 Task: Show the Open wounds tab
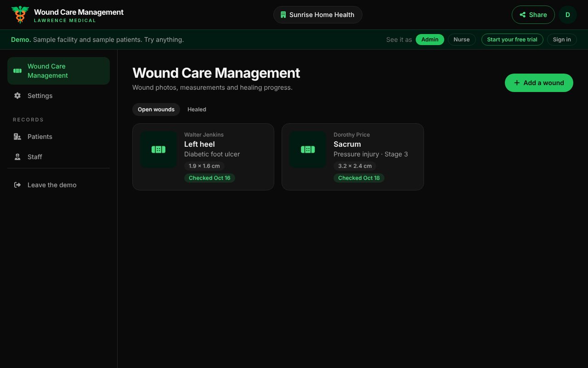point(156,109)
